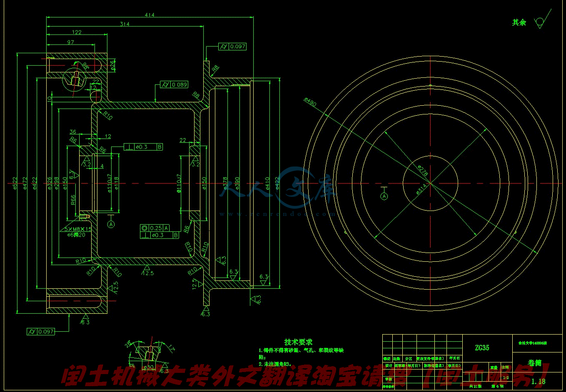Select the ø6深20 hole depth note
Screen dimensions: 566x392
point(76,235)
